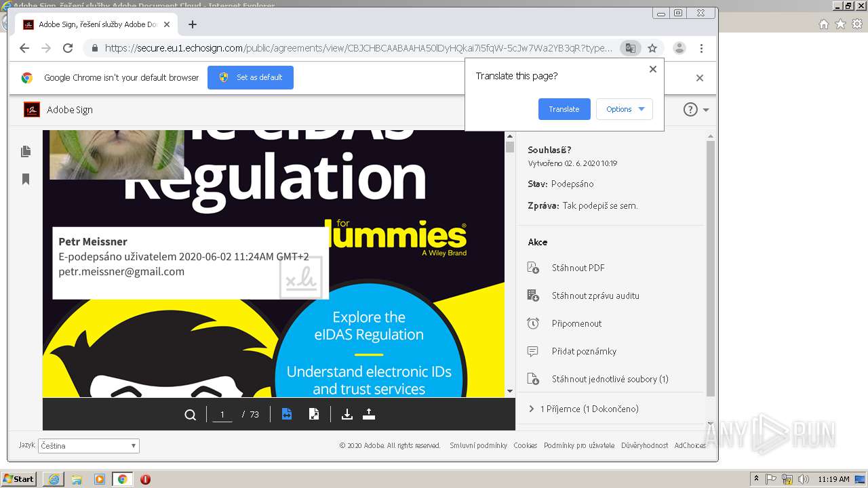Open Internet Explorer home icon behind Chrome
This screenshot has width=868, height=488.
pos(823,24)
